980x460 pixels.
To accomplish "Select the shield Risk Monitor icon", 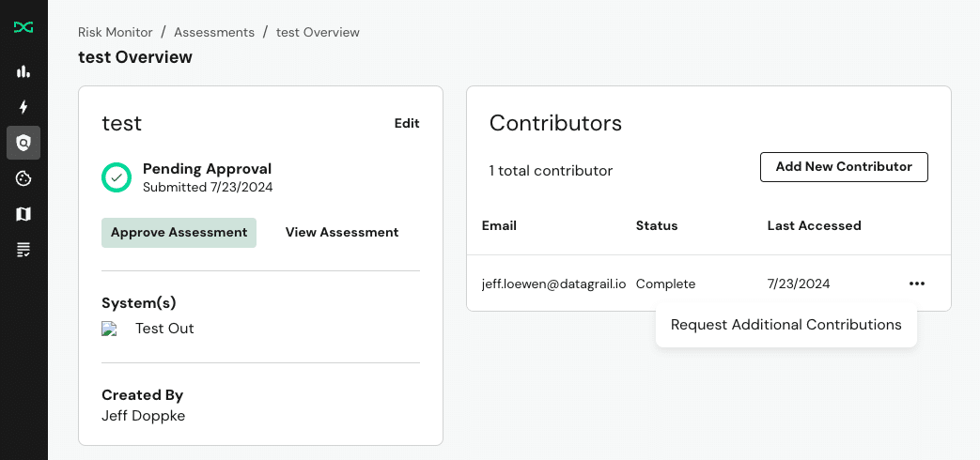I will click(23, 143).
